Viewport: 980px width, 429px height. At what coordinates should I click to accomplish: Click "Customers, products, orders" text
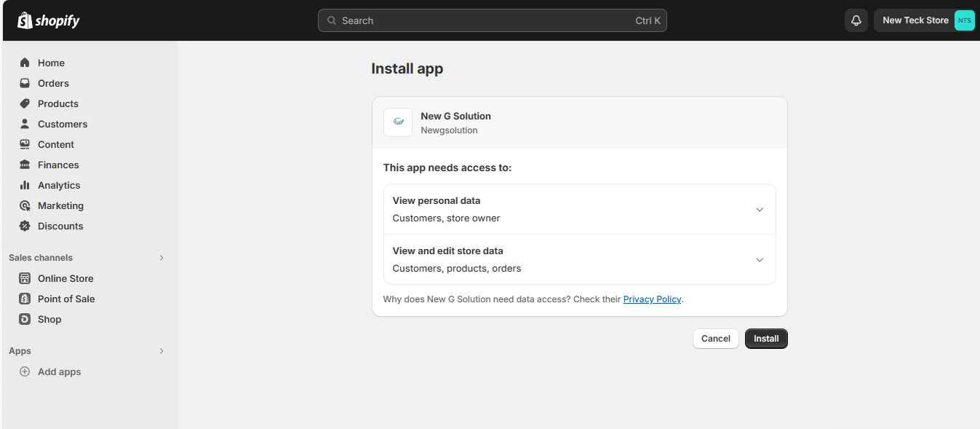457,268
